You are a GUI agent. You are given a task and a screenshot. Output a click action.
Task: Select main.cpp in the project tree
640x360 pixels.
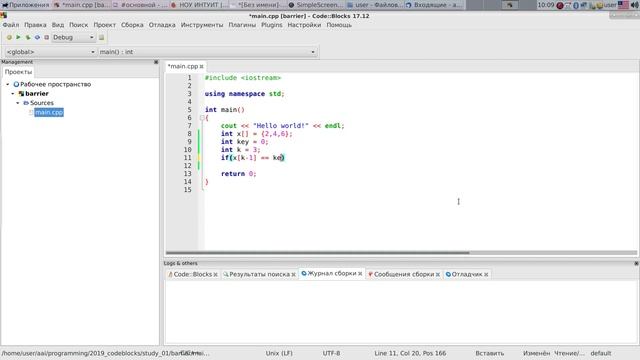tap(49, 112)
